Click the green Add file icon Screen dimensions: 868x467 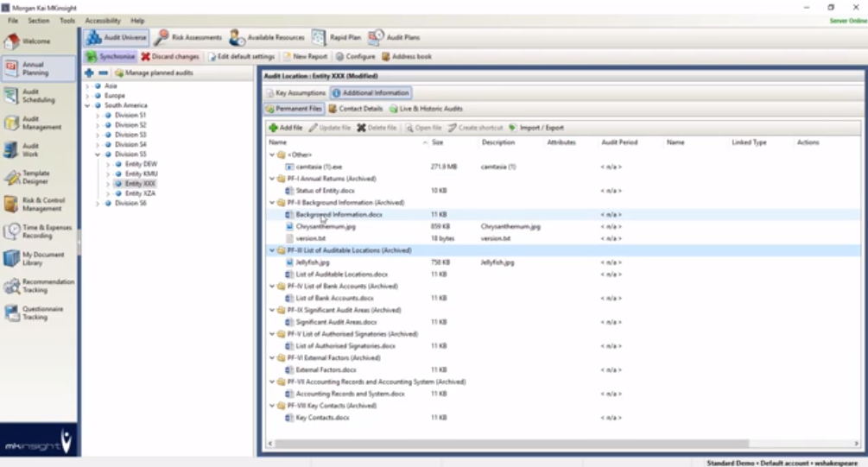[x=273, y=128]
